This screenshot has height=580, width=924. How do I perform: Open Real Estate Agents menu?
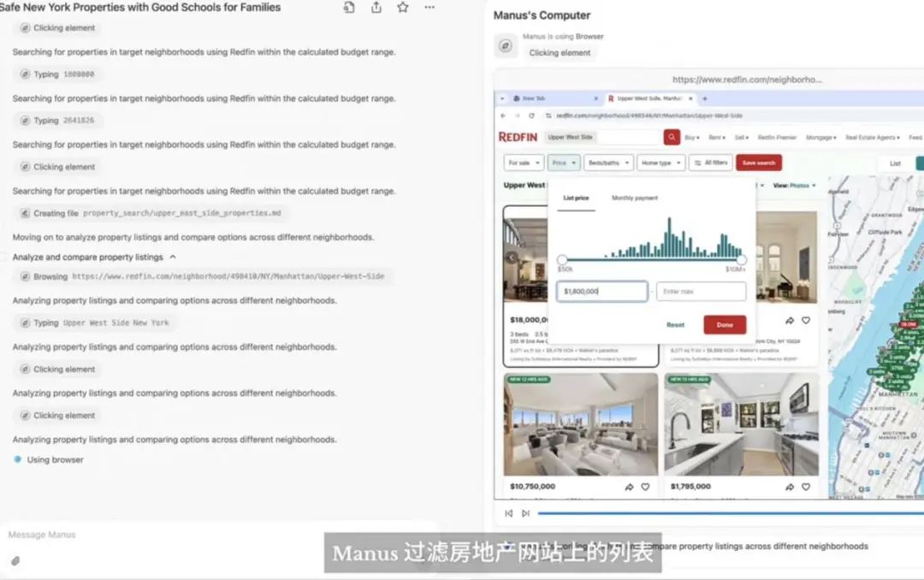pos(872,138)
